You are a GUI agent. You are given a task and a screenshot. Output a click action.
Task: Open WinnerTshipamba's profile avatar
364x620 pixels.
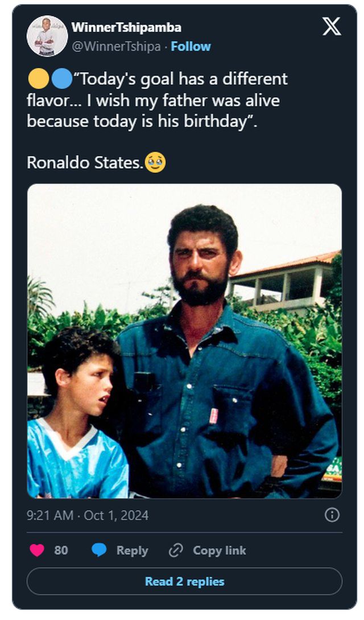[x=47, y=36]
